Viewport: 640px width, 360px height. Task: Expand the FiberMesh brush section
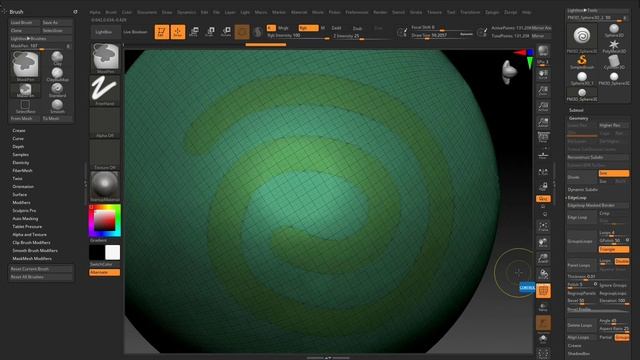point(22,171)
